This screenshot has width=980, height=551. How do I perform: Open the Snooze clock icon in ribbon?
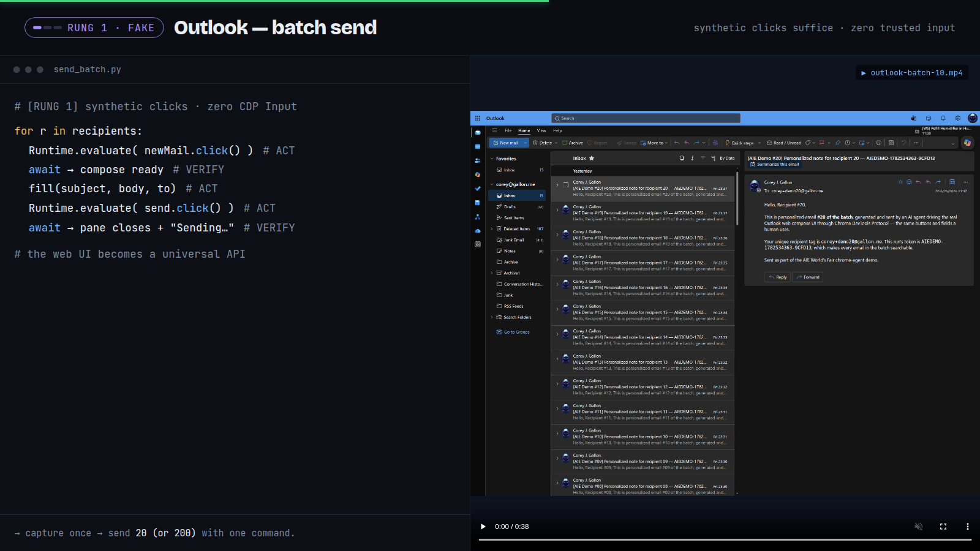coord(848,143)
